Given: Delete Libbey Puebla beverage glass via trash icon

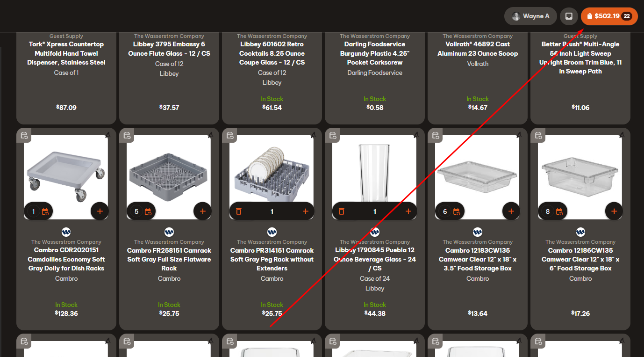Looking at the screenshot, I should (x=342, y=211).
